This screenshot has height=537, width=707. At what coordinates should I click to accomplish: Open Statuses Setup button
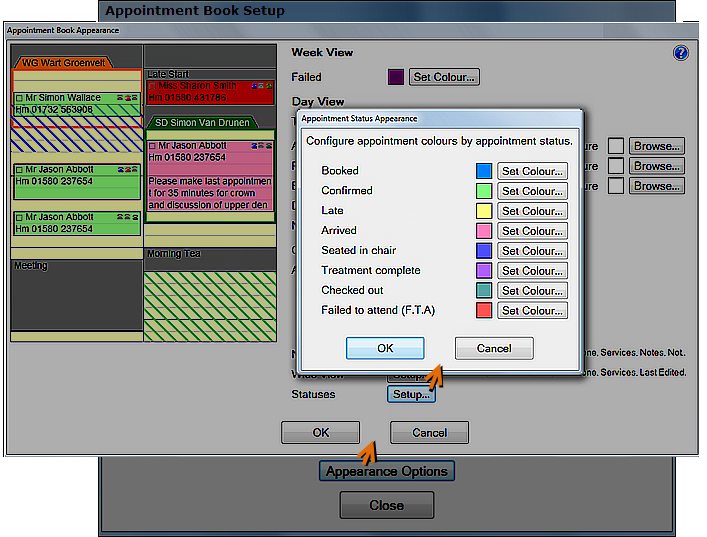(x=411, y=394)
